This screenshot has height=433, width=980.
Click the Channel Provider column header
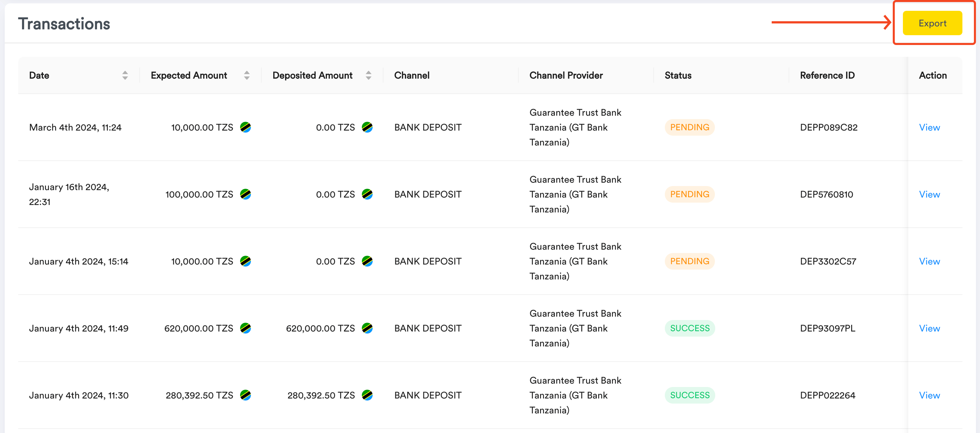coord(566,75)
